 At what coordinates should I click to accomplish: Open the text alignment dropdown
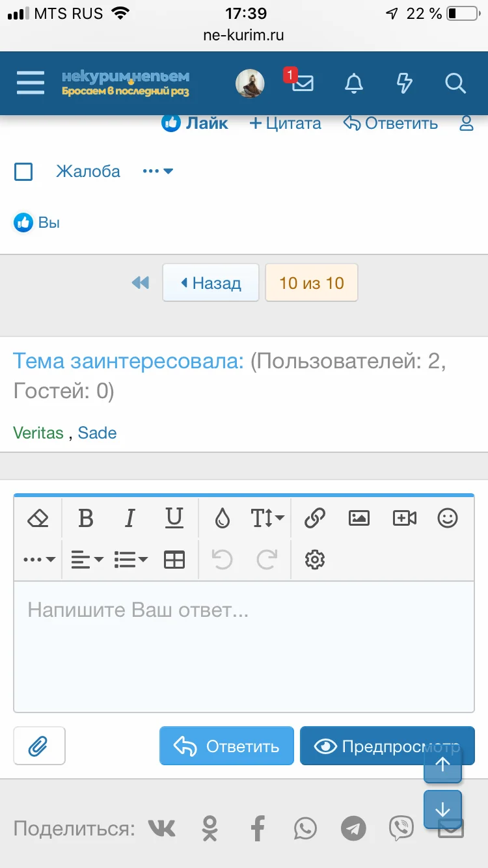coord(87,560)
